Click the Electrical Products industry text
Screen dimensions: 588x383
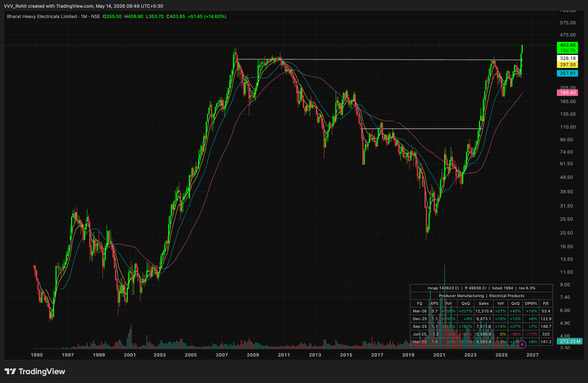tap(507, 296)
